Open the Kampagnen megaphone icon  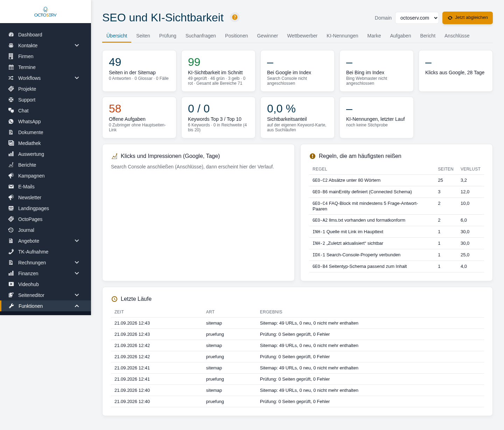pyautogui.click(x=11, y=176)
